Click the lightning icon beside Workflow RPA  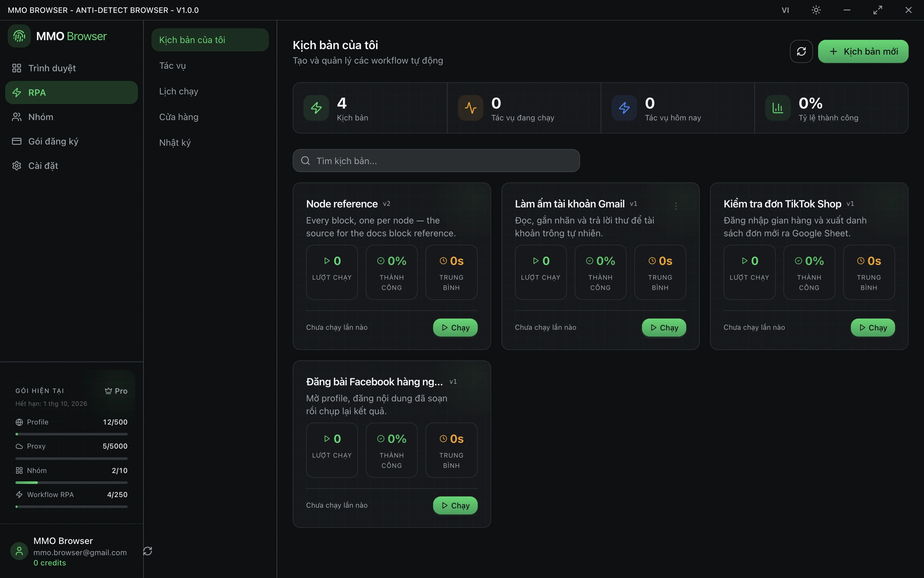coord(19,495)
